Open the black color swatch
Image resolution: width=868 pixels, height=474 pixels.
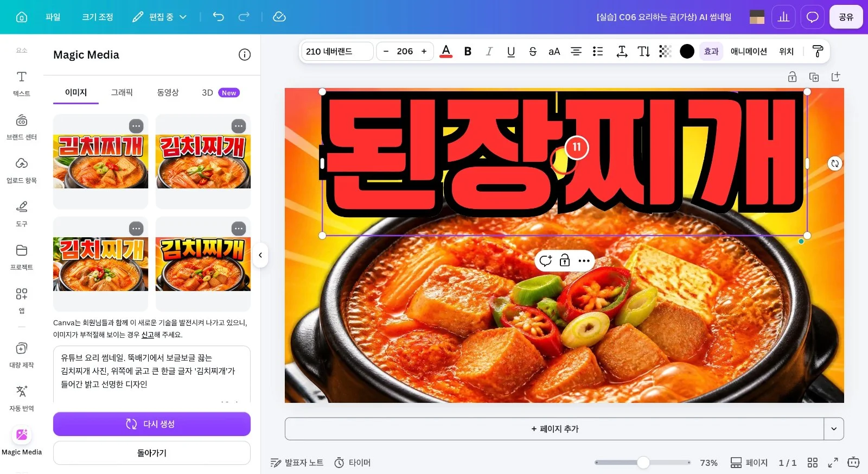coord(687,52)
